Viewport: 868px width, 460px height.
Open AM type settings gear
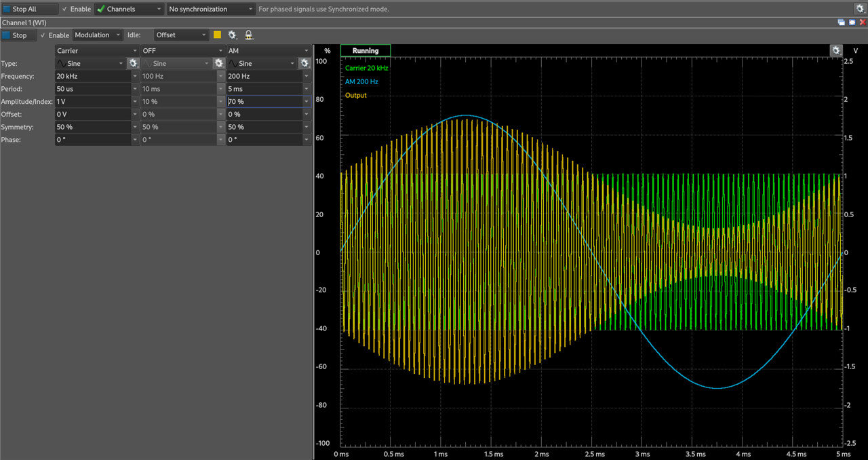coord(304,63)
